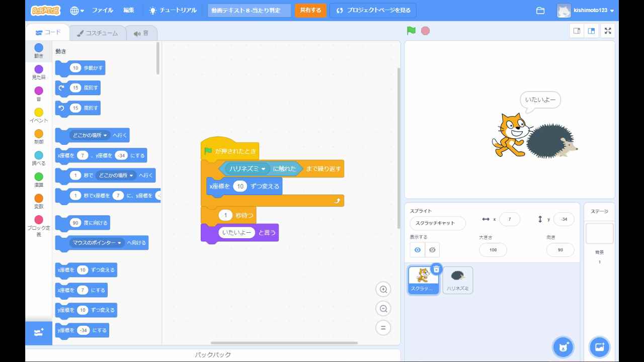
Task: Open the ファイル menu
Action: pos(102,10)
